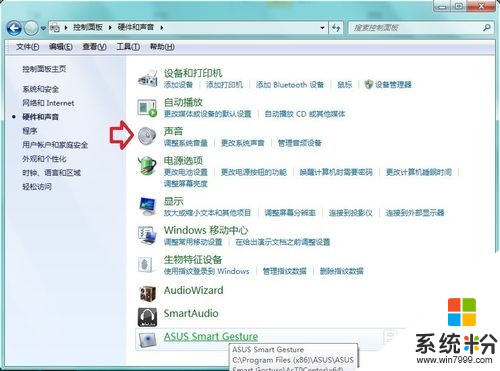Click 更改电池设置 link
Viewport: 500px width, 371px height.
point(186,172)
